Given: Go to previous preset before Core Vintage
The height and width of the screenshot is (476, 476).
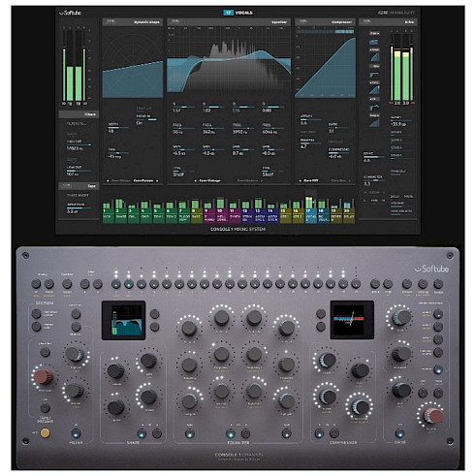Looking at the screenshot, I should (195, 181).
